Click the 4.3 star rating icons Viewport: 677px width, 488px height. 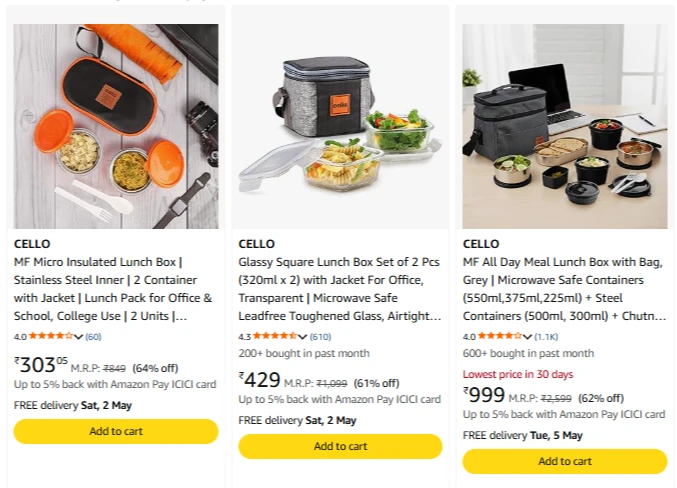(x=275, y=337)
